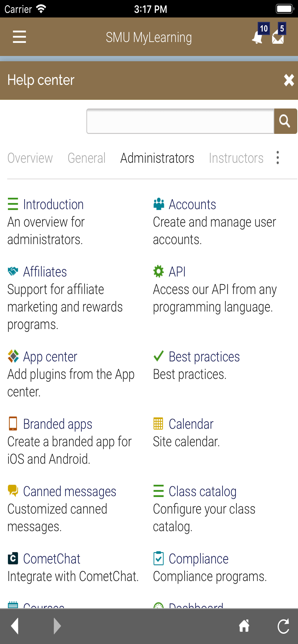Focus the help center search field
298x644 pixels.
[180, 121]
